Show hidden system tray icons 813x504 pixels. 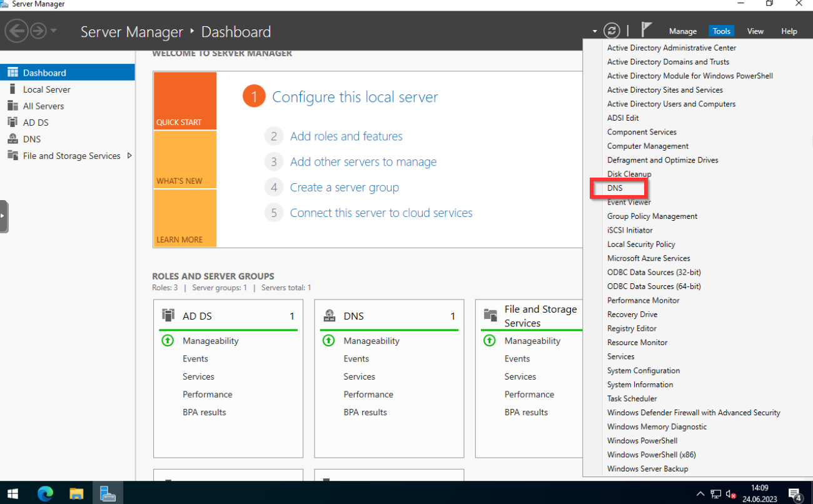click(700, 494)
